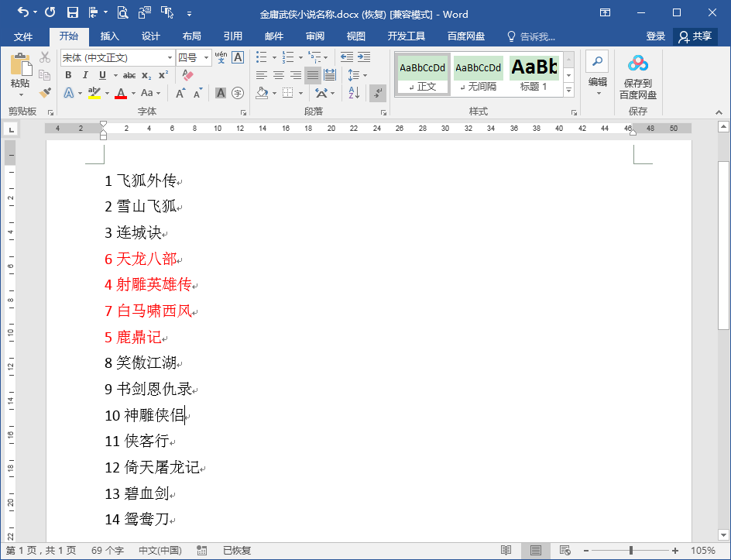
Task: Grow font size with large A icon
Action: tap(180, 93)
